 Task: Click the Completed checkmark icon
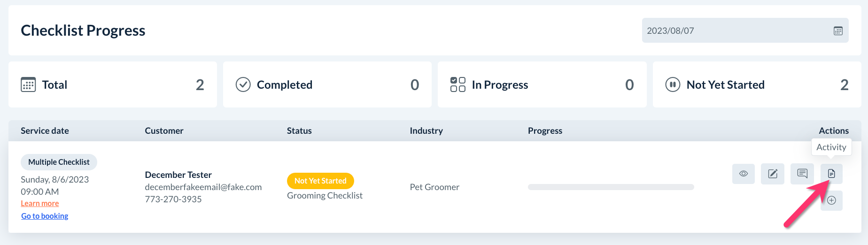pos(243,84)
